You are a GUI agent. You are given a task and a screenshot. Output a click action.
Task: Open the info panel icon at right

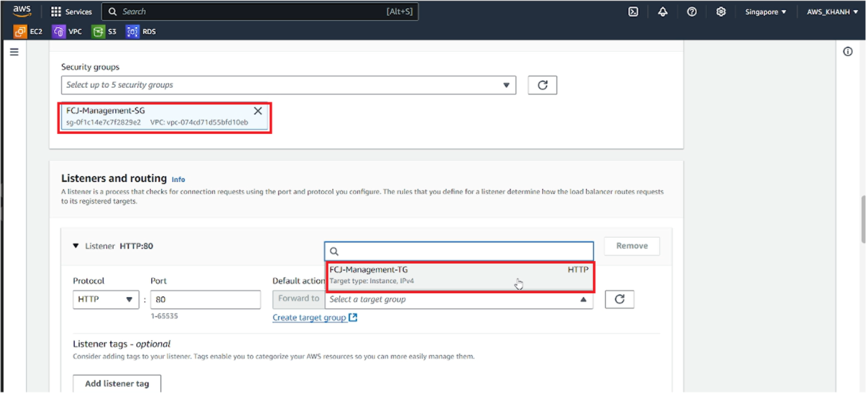pos(848,52)
